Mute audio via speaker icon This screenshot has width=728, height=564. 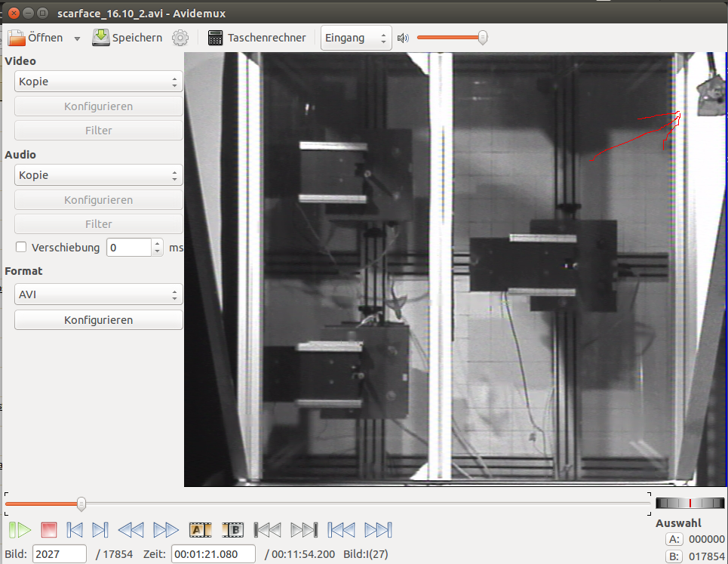pos(403,38)
